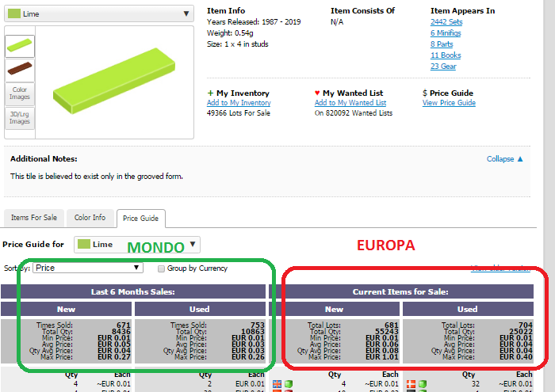Click the green cube icon next to UK flag
555x392 pixels.
pyautogui.click(x=289, y=384)
